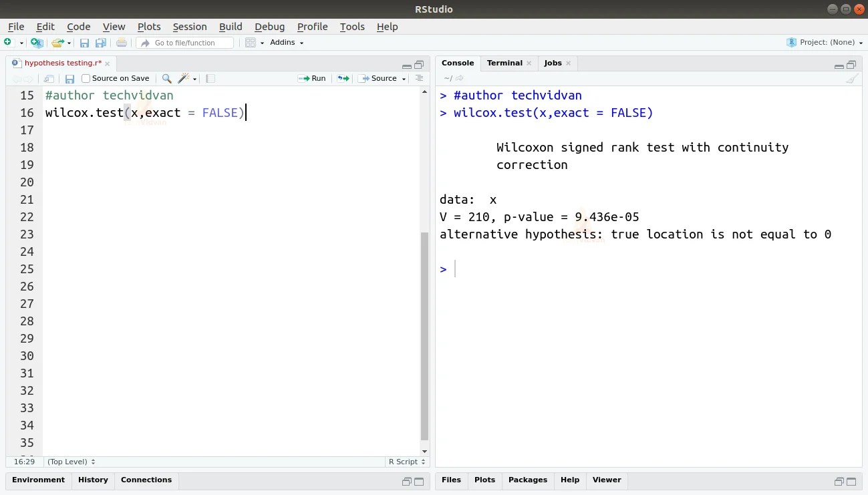The width and height of the screenshot is (868, 495).
Task: Click the Print document icon
Action: tap(121, 43)
